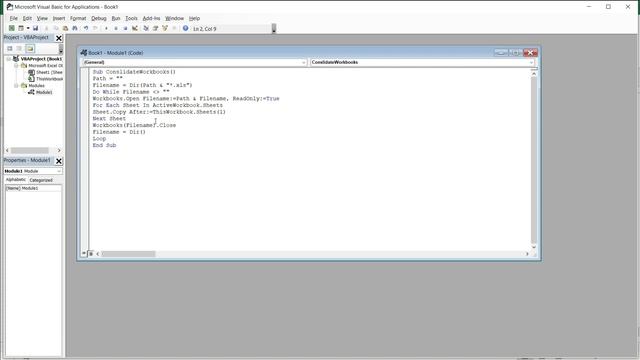Switch to the Alphabetic properties tab
640x360 pixels.
pos(16,180)
